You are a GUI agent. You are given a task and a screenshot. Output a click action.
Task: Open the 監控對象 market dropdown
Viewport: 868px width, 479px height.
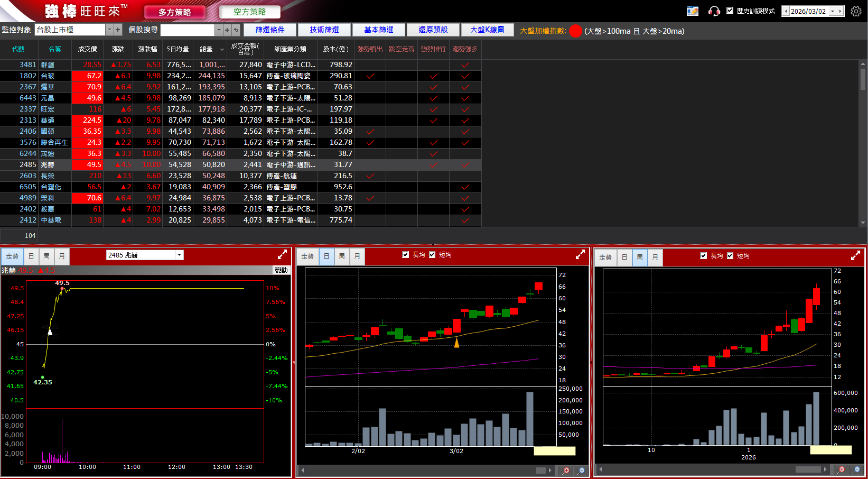[x=109, y=30]
